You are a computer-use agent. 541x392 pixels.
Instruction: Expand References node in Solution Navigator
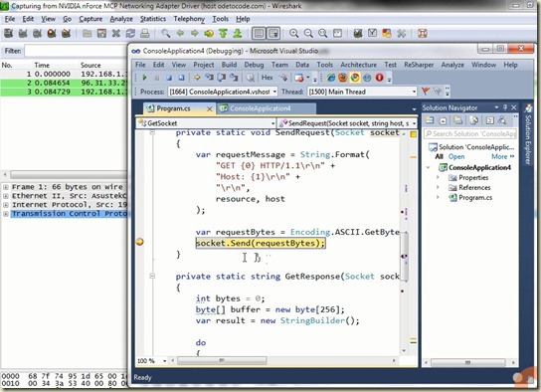[439, 188]
